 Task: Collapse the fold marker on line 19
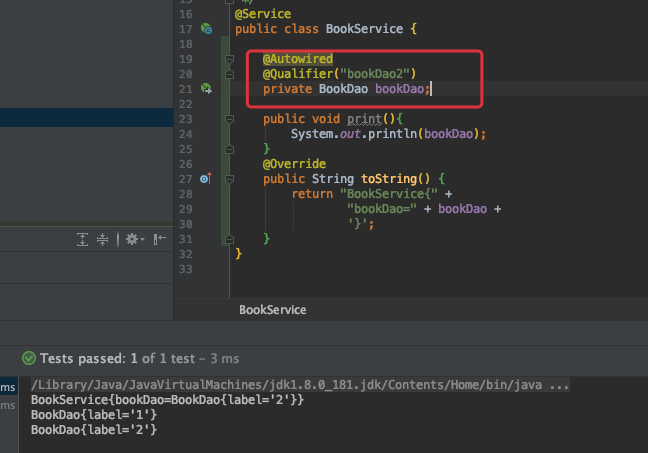tap(229, 59)
